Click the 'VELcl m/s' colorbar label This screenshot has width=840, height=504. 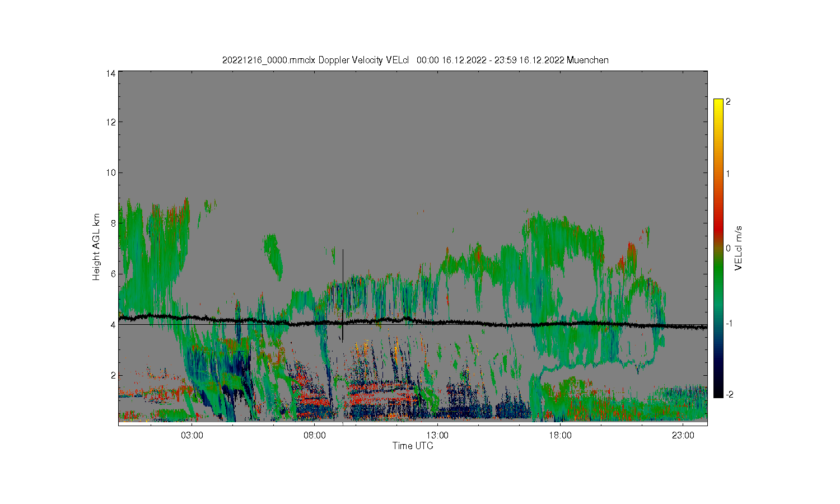[x=739, y=248]
